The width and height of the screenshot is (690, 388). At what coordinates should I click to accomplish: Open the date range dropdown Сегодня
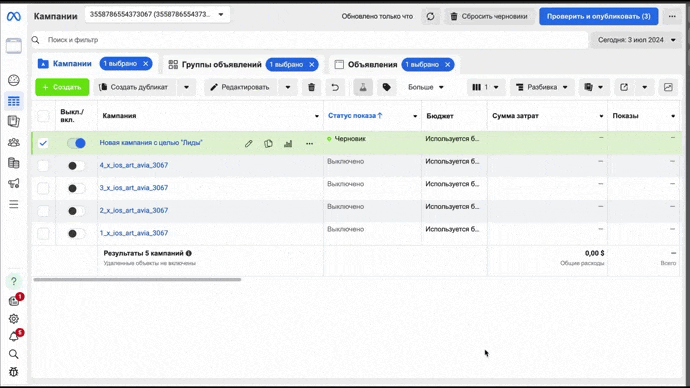tap(636, 40)
